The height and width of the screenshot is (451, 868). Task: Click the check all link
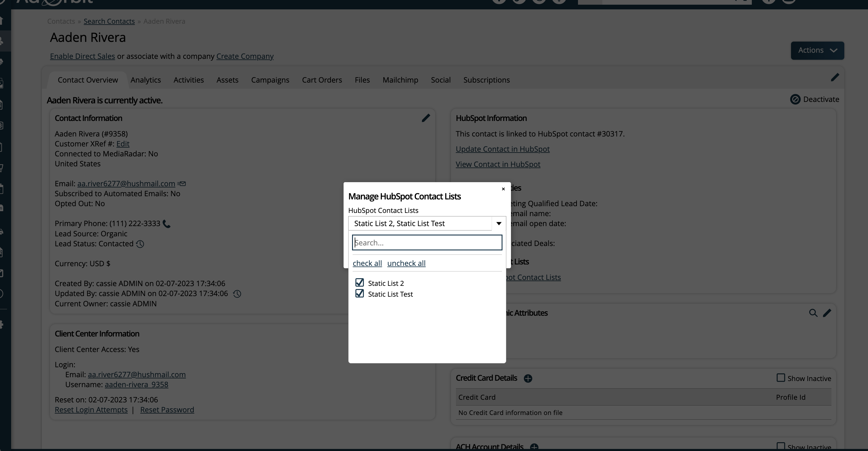(x=367, y=263)
